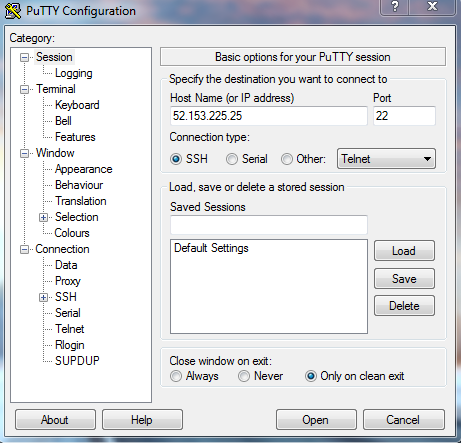Open the Telnet category in tree
Screen dimensions: 461x443
[70, 329]
